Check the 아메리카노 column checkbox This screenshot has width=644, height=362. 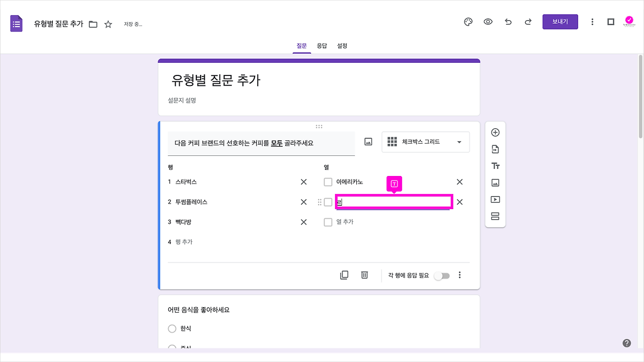click(x=328, y=182)
